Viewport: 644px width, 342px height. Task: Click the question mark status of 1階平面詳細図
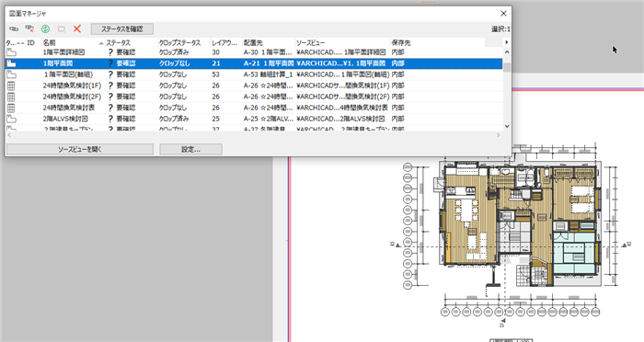click(110, 52)
